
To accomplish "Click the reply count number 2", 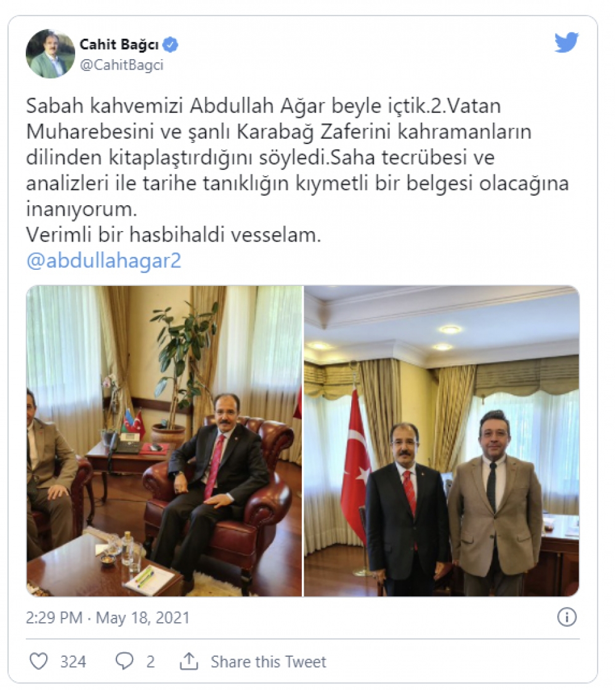I will [x=150, y=662].
